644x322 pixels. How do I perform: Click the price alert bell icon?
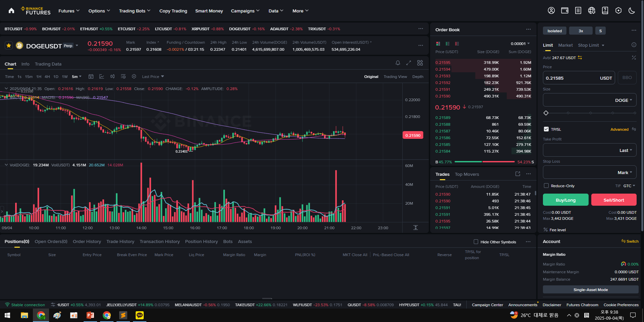[397, 63]
